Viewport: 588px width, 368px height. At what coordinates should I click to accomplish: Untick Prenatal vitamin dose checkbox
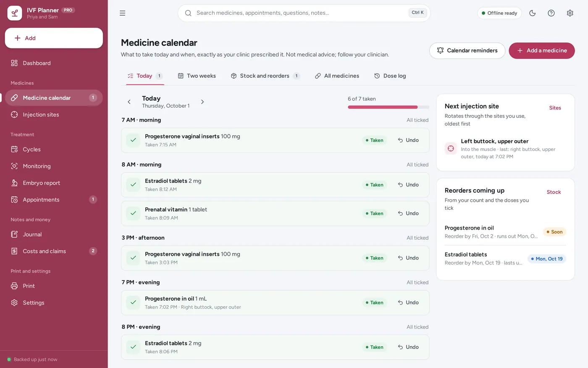coord(133,213)
